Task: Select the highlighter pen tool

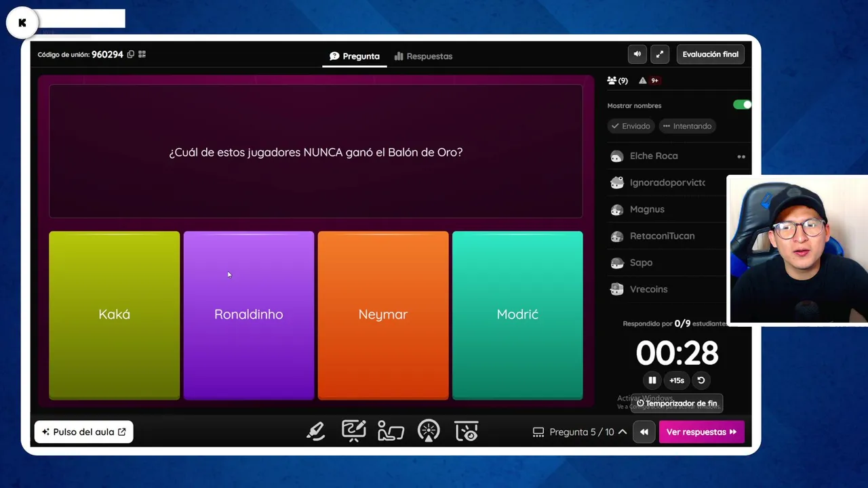Action: (315, 431)
